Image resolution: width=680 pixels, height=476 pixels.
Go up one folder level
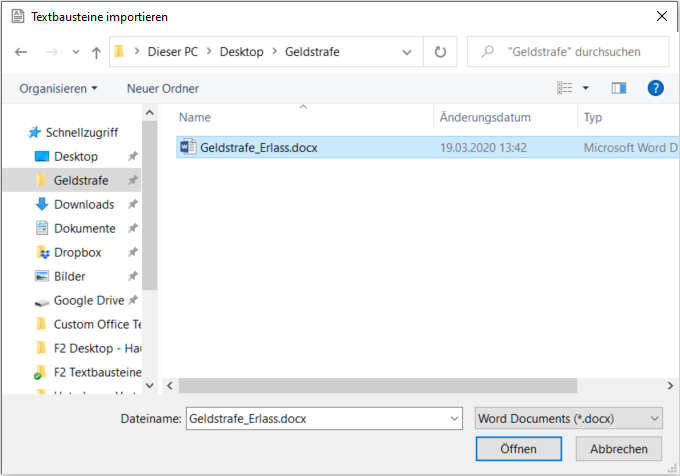(x=96, y=52)
